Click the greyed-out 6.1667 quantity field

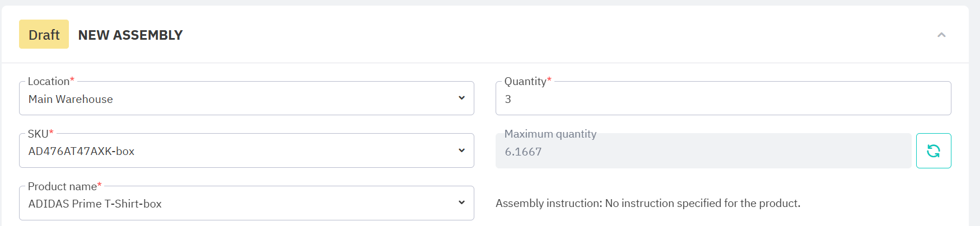click(703, 152)
